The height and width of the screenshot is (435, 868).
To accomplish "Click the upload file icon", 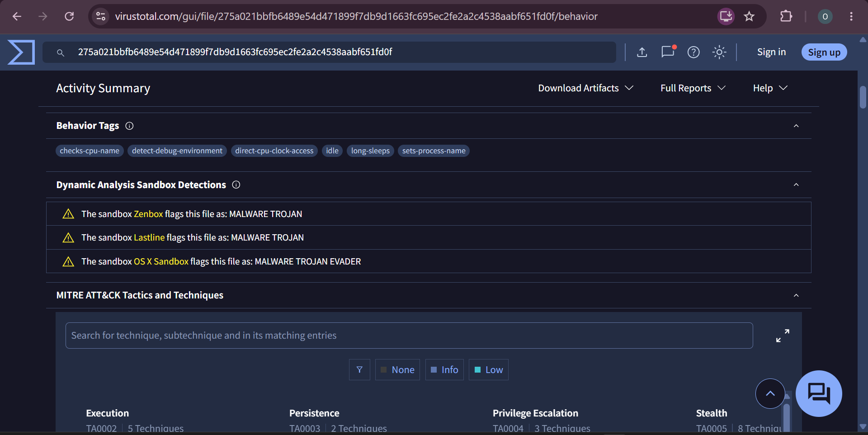I will point(642,52).
